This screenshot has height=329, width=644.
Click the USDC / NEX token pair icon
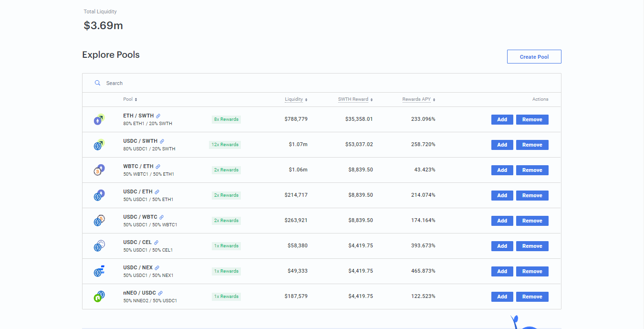coord(99,271)
